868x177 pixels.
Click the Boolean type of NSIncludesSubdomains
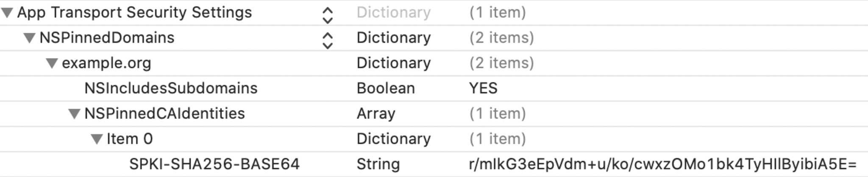pos(386,88)
